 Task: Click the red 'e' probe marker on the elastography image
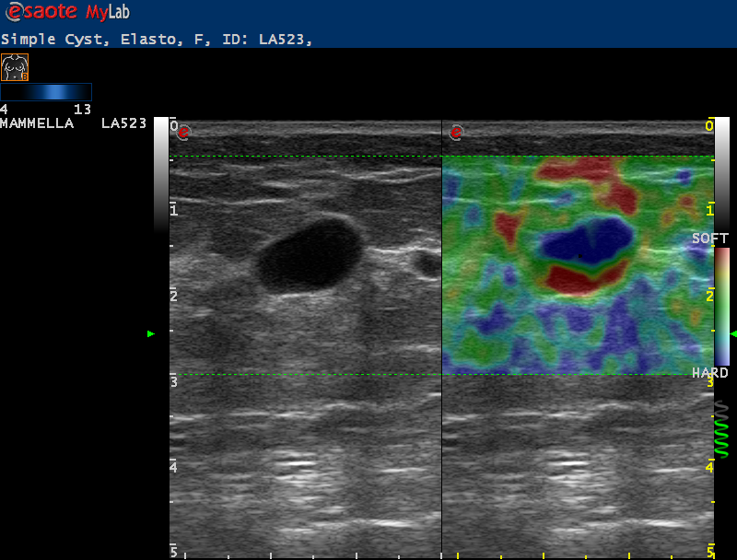click(x=455, y=133)
